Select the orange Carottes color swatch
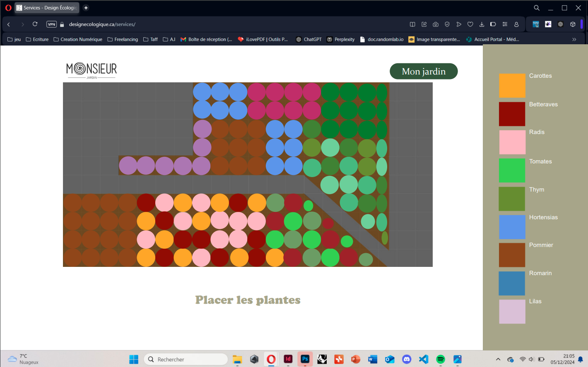The width and height of the screenshot is (588, 367). 512,86
